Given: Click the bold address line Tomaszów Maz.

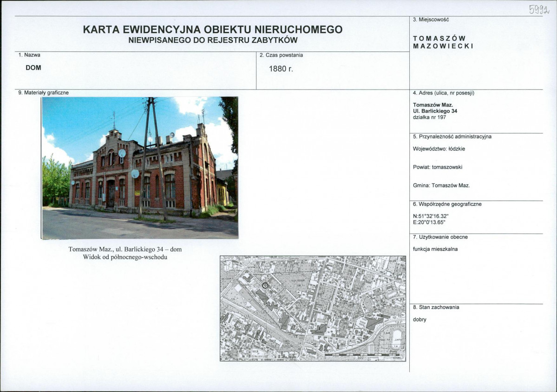Looking at the screenshot, I should (433, 105).
